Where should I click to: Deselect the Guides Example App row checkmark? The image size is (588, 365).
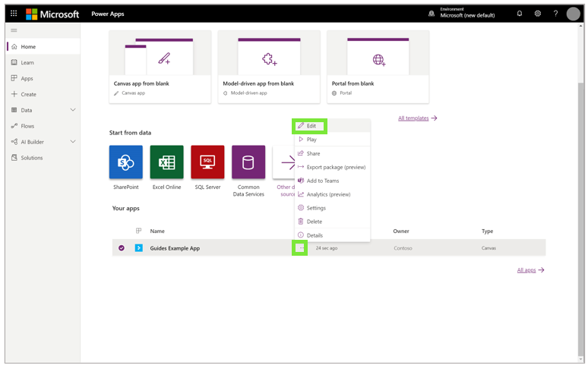click(122, 248)
